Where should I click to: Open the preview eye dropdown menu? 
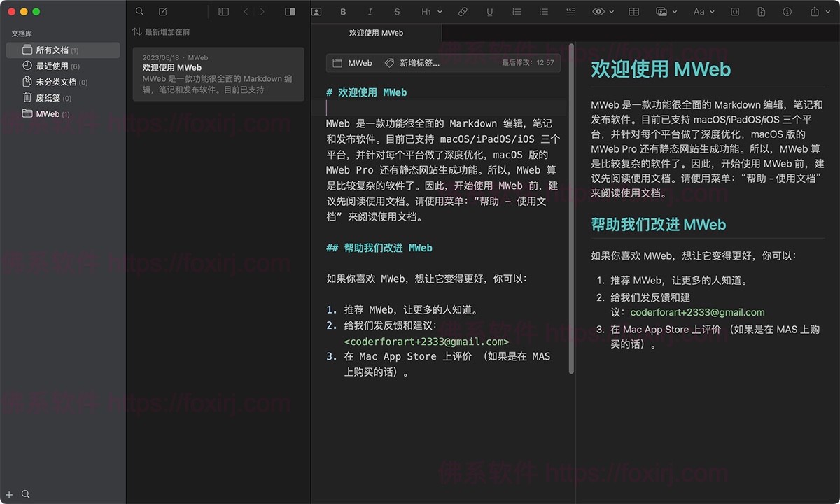[x=602, y=12]
